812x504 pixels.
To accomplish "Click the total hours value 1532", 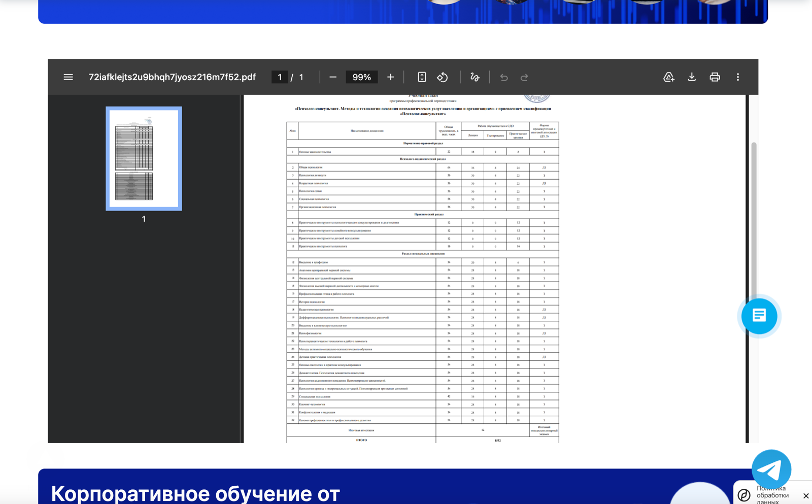I will (x=497, y=440).
